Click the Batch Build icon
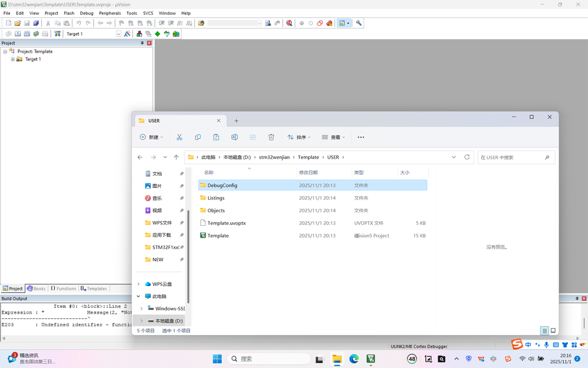The image size is (588, 368). click(36, 34)
